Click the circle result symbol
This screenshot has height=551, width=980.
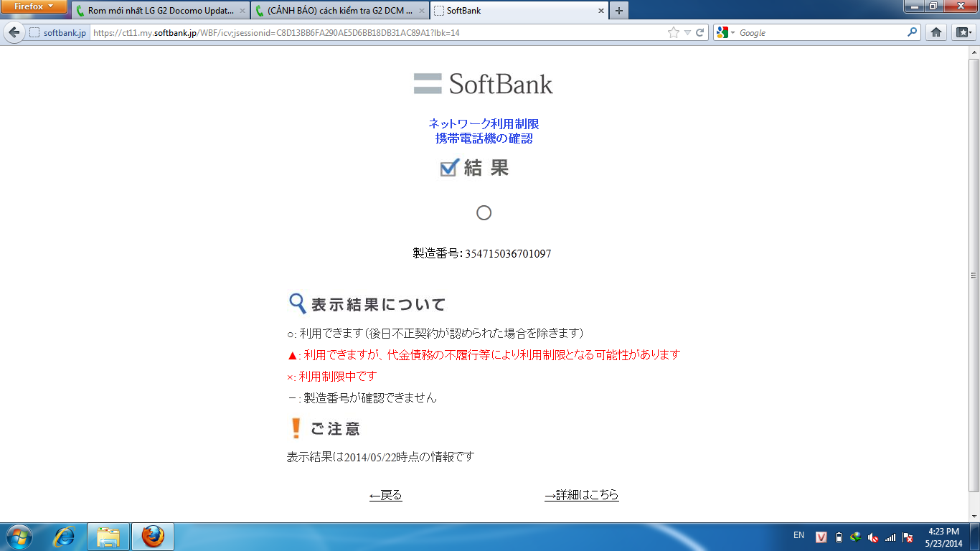[484, 212]
